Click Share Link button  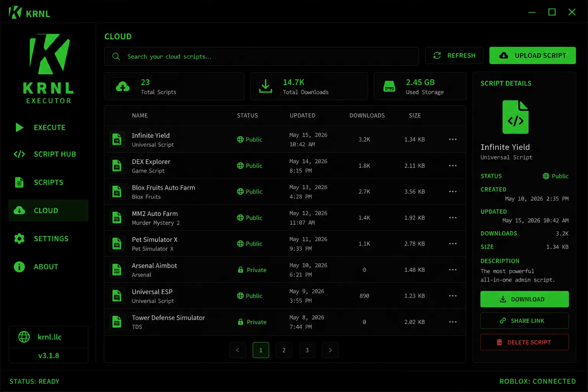(x=524, y=321)
